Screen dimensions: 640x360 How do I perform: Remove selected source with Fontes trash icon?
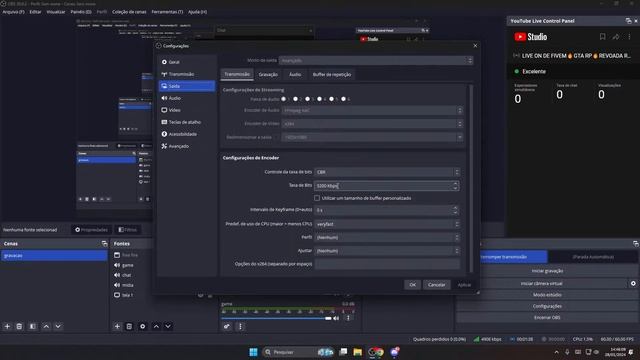tap(129, 327)
